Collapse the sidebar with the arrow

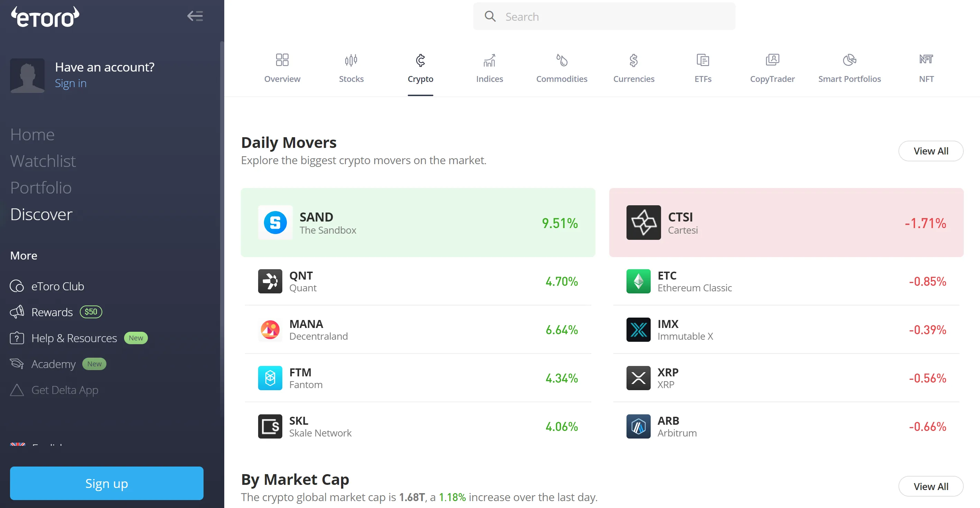point(195,16)
